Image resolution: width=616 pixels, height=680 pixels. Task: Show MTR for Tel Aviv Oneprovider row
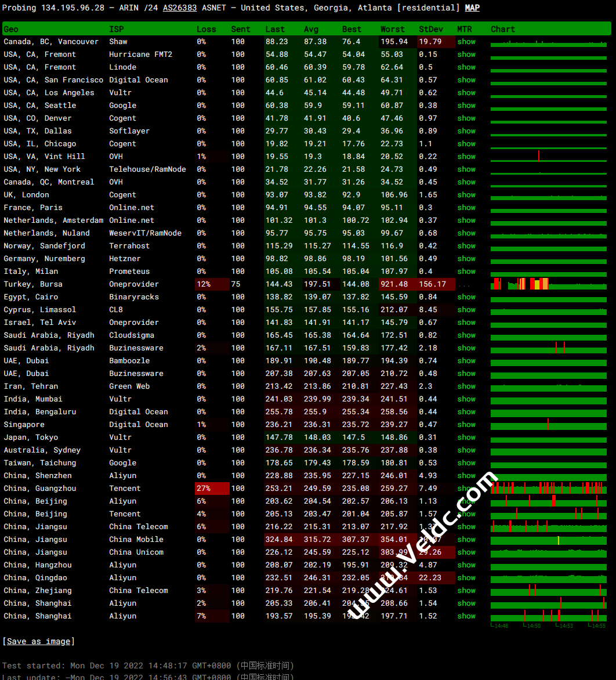click(x=466, y=322)
